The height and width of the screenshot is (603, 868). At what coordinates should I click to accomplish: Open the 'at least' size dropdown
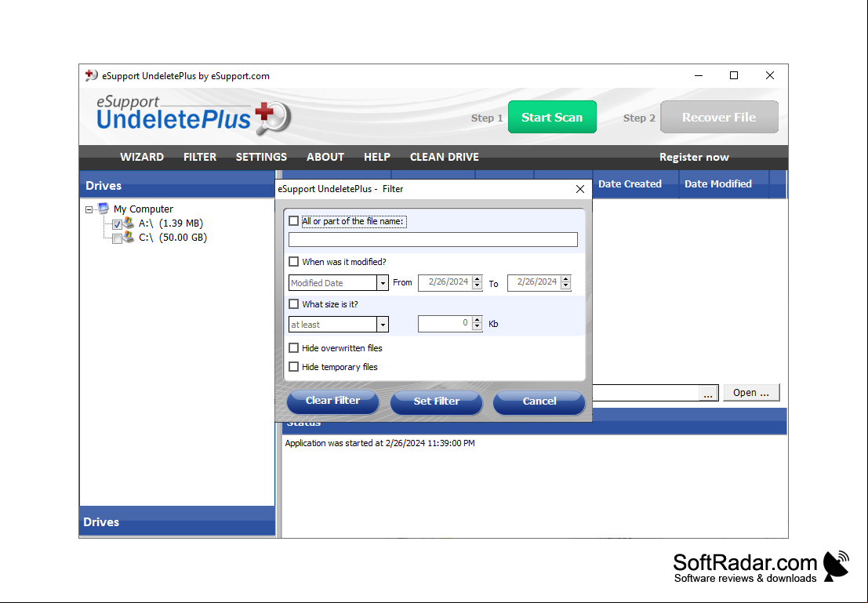[383, 325]
